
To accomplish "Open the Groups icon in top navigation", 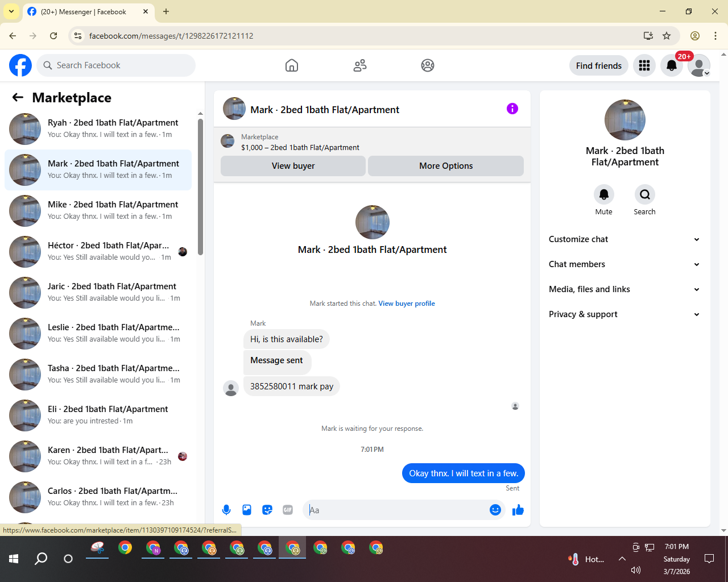I will pyautogui.click(x=428, y=65).
